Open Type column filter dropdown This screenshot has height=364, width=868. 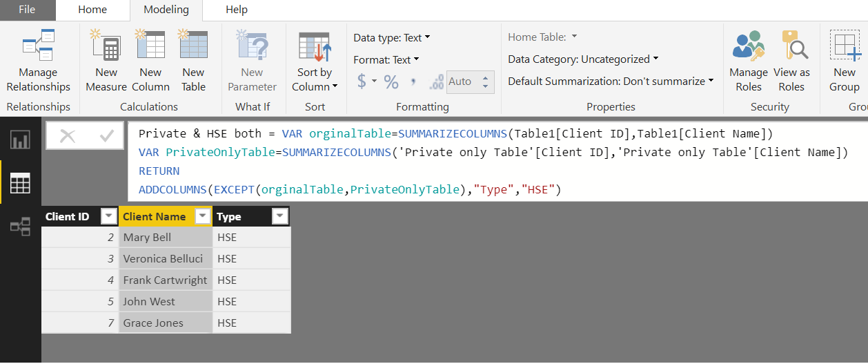click(279, 217)
